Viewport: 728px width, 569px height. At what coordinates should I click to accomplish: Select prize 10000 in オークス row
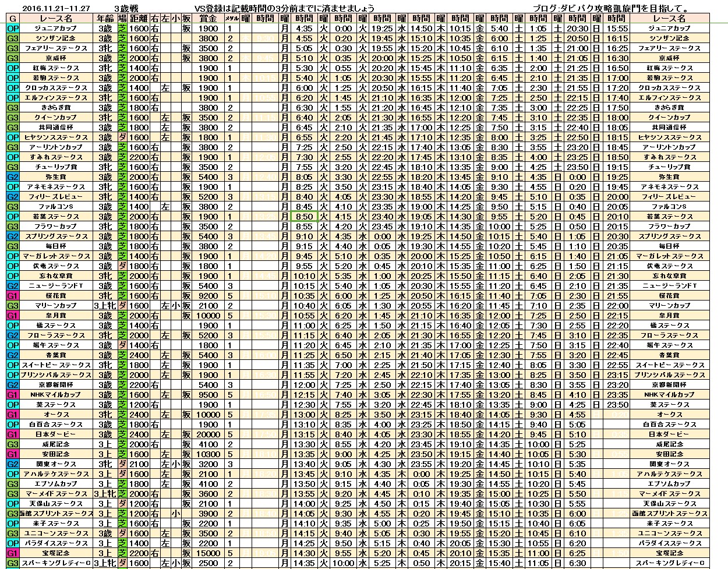point(208,415)
